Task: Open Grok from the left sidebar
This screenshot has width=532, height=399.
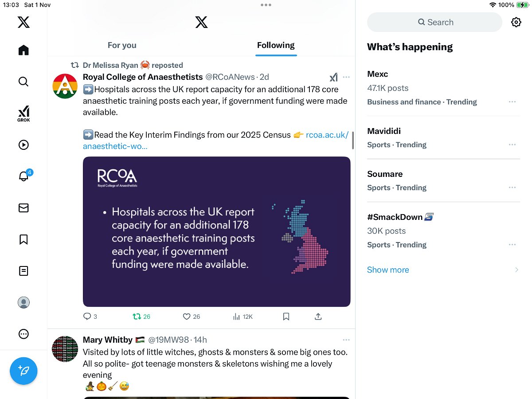Action: tap(23, 113)
